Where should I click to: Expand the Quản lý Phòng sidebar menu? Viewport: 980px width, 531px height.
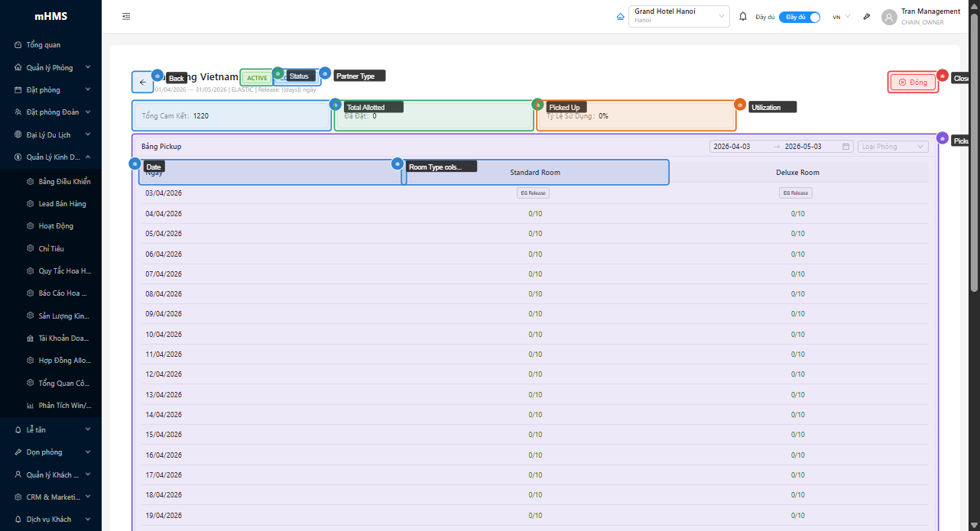pyautogui.click(x=52, y=67)
